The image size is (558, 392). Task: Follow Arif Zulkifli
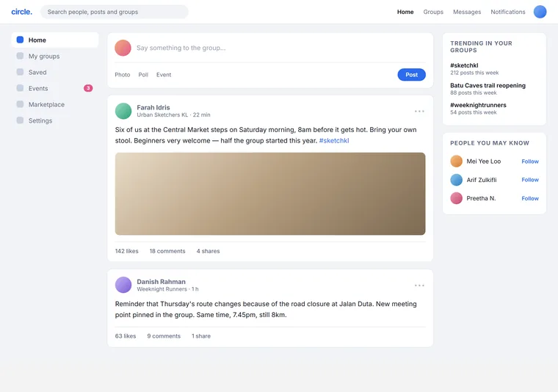point(530,180)
